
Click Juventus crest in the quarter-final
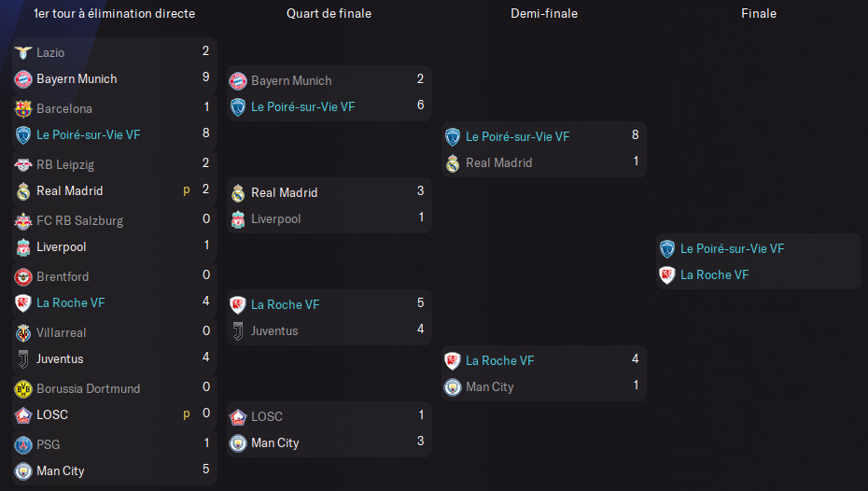(x=238, y=331)
